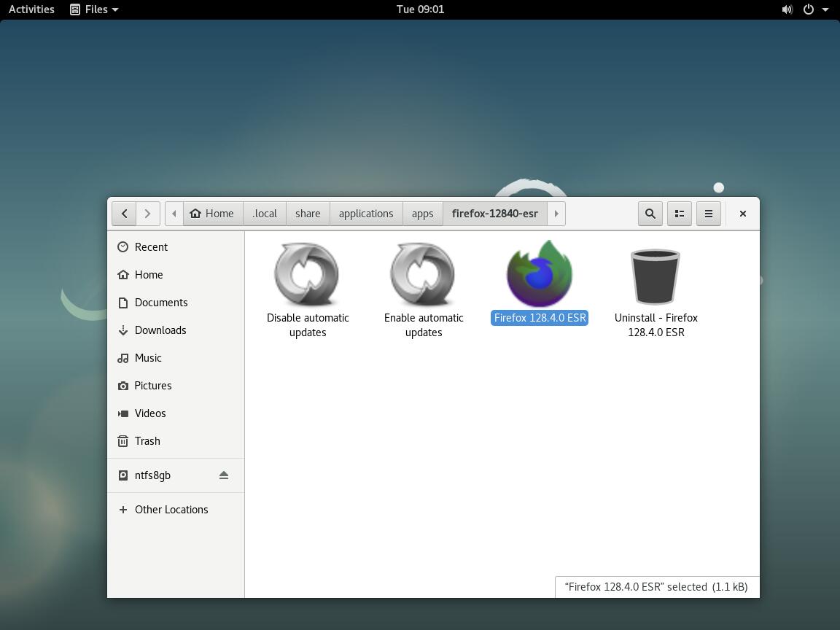The image size is (840, 630).
Task: Open Recent in the sidebar
Action: [176, 247]
